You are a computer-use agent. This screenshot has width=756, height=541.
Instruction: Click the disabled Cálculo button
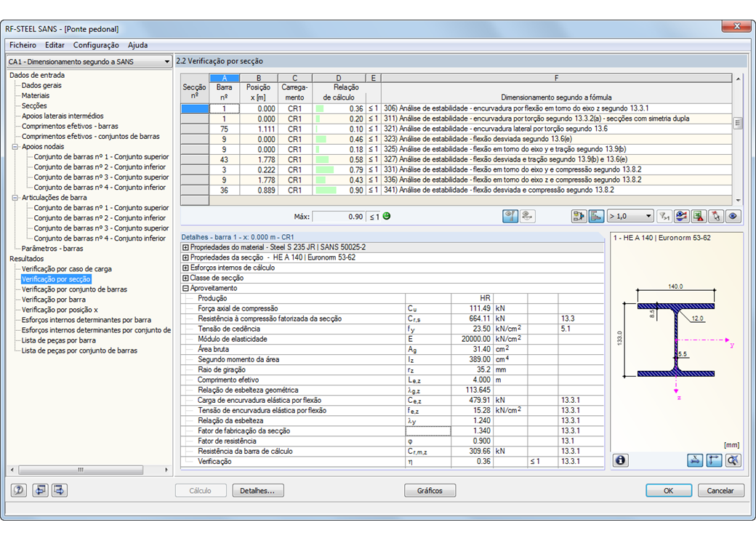pos(201,491)
